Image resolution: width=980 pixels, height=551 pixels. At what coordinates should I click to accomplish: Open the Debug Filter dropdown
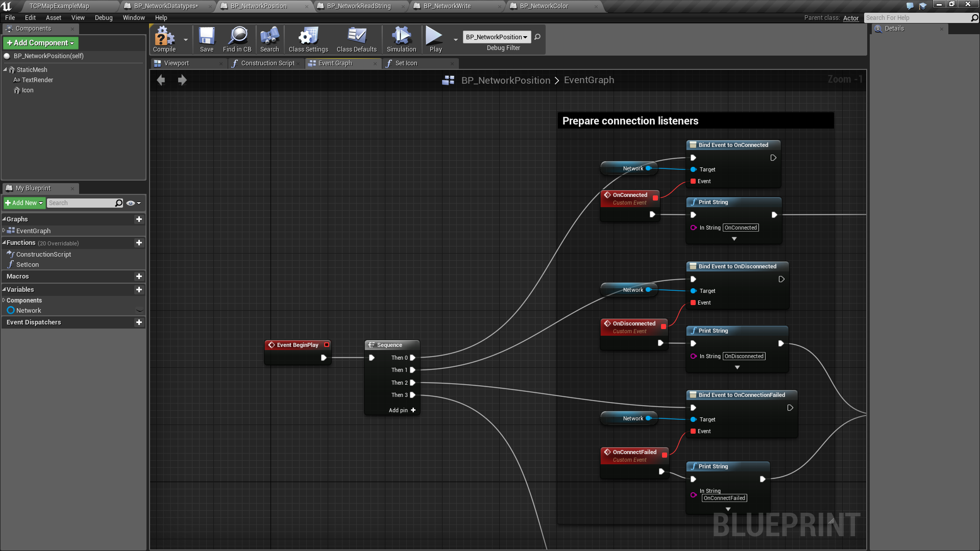(497, 37)
